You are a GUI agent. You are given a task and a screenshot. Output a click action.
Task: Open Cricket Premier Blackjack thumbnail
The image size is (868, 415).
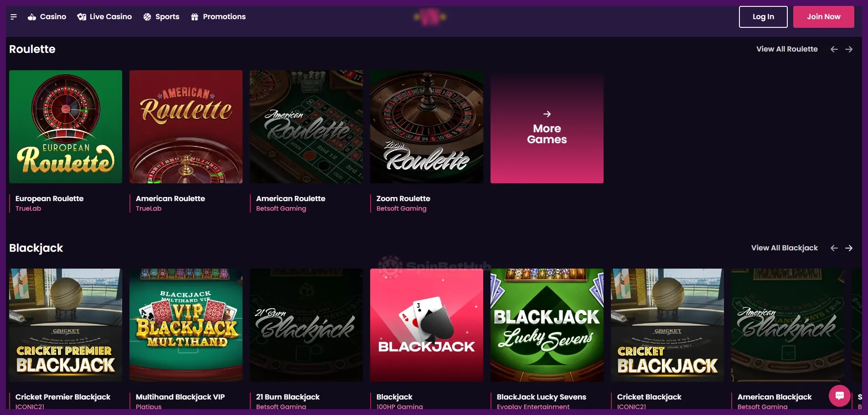click(x=66, y=325)
